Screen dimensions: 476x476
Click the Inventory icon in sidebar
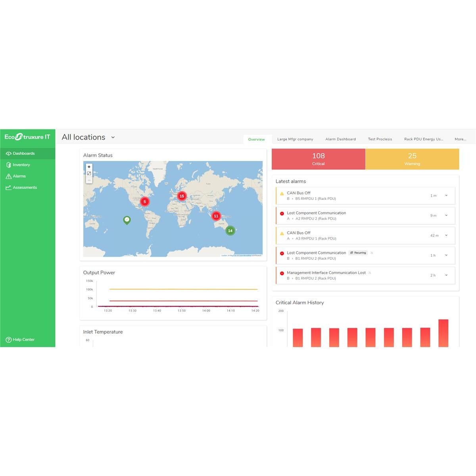[x=8, y=165]
